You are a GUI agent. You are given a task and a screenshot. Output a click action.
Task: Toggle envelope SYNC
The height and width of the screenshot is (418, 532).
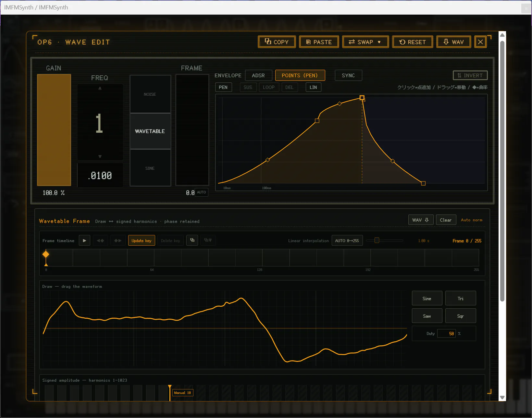[348, 75]
